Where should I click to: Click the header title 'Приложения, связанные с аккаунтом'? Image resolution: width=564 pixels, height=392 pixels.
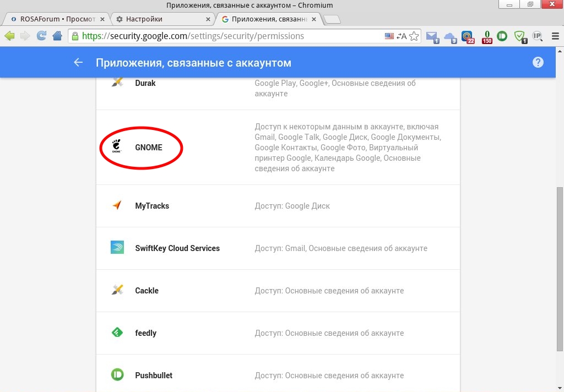click(193, 63)
